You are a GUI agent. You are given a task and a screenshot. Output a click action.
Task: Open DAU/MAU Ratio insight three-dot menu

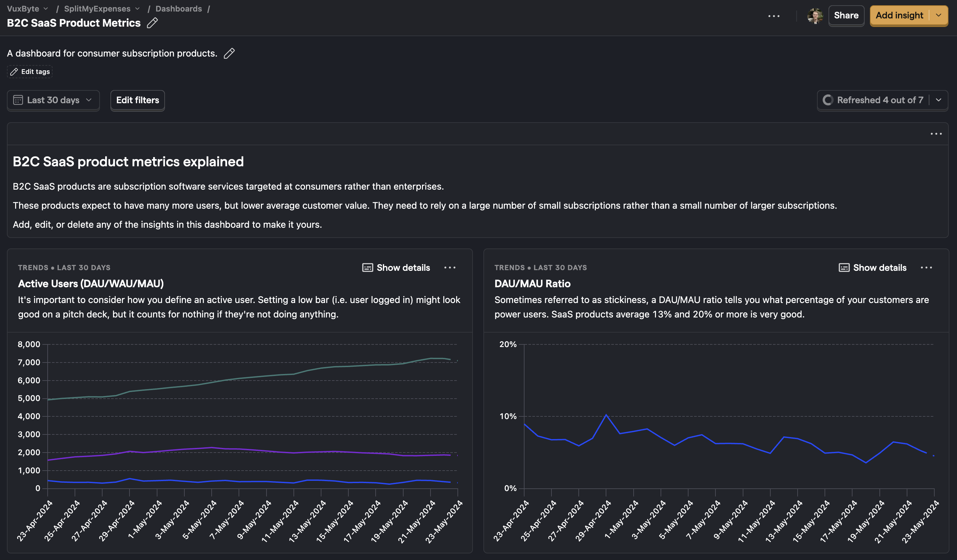(927, 268)
